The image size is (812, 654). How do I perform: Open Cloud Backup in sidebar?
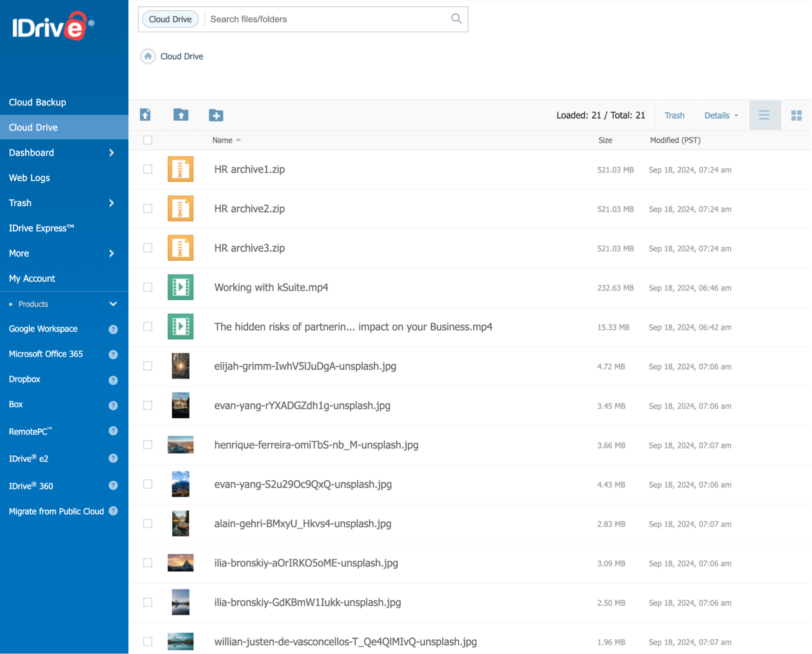[38, 102]
